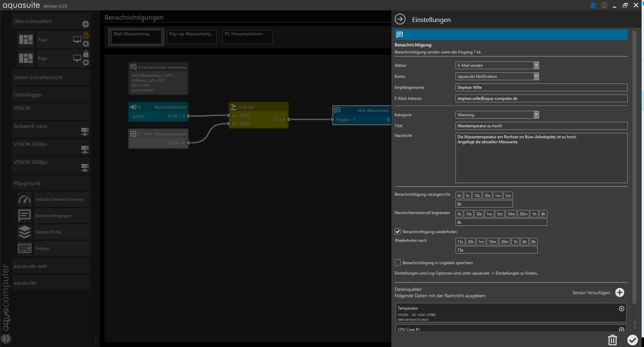Set delay to 5s
This screenshot has width=644, height=347.
tap(468, 196)
